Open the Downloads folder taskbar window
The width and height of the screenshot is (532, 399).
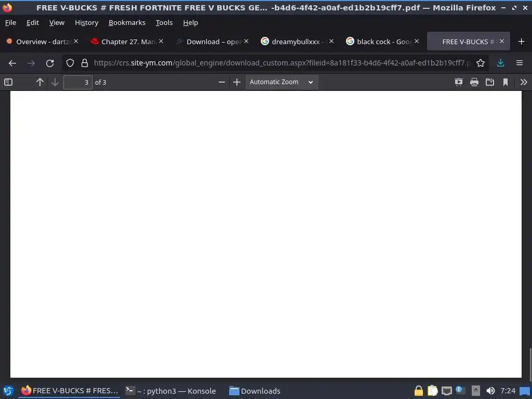pyautogui.click(x=255, y=391)
